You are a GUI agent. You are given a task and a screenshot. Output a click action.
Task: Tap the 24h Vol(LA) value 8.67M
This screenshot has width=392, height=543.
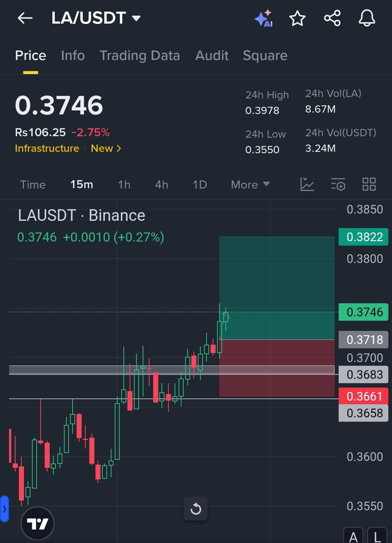pos(320,109)
